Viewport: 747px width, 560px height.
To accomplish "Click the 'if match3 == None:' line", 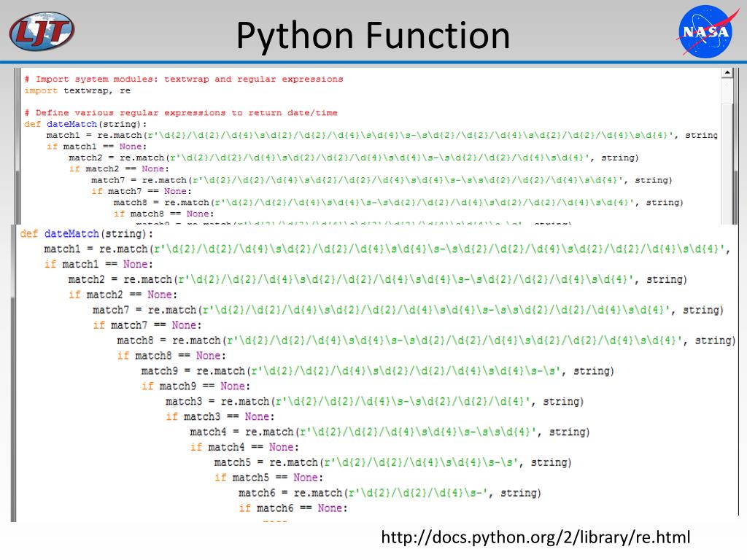I will pos(220,416).
